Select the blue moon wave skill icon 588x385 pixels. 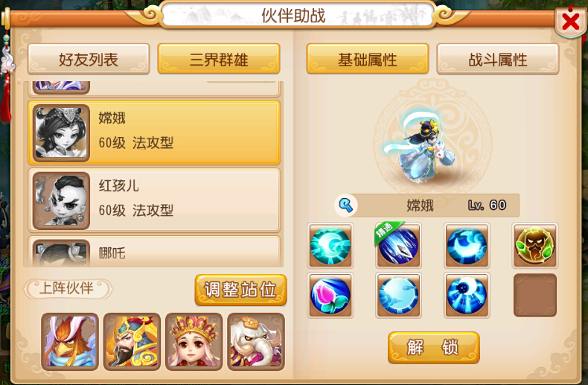tap(467, 246)
